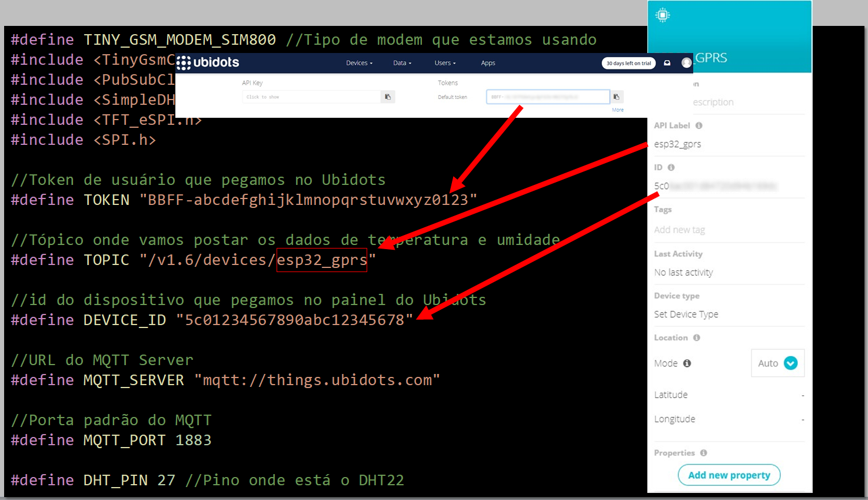Copy the API Key using the clipboard icon
The width and height of the screenshot is (868, 500).
(388, 97)
